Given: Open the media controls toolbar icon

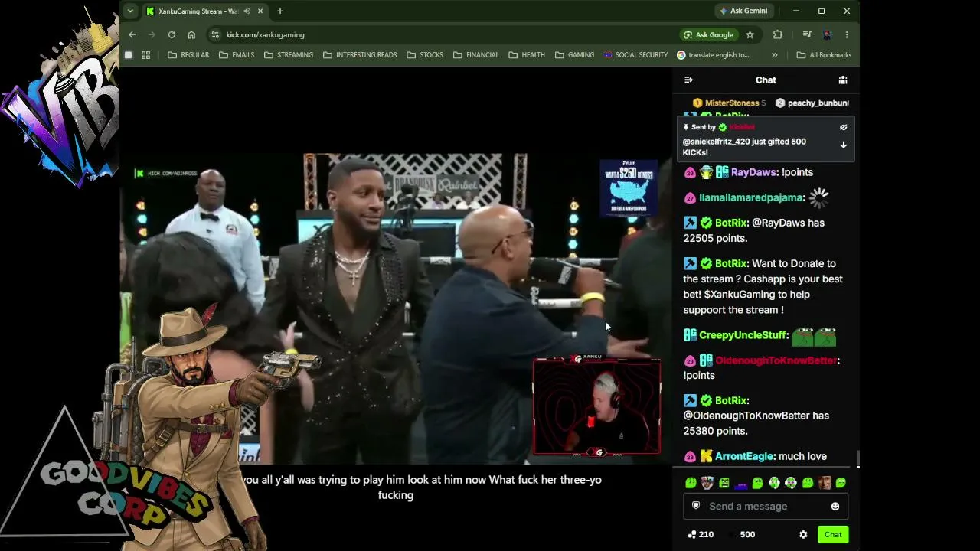Looking at the screenshot, I should point(807,34).
